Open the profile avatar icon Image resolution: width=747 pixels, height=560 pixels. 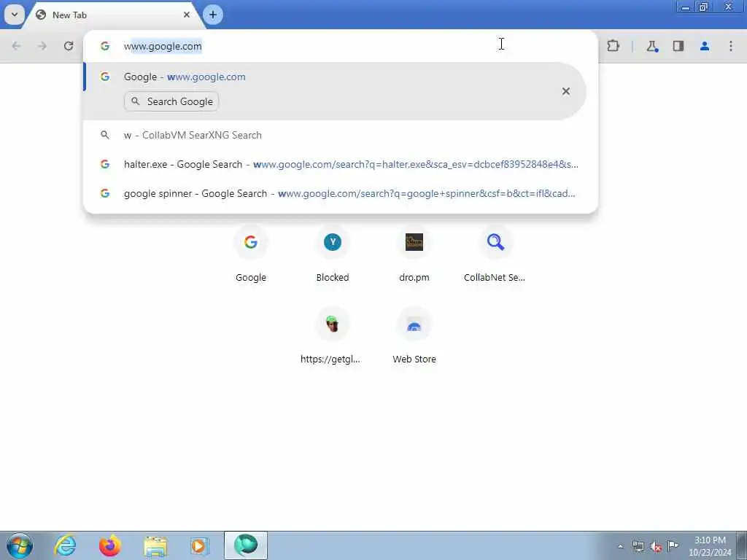point(705,46)
